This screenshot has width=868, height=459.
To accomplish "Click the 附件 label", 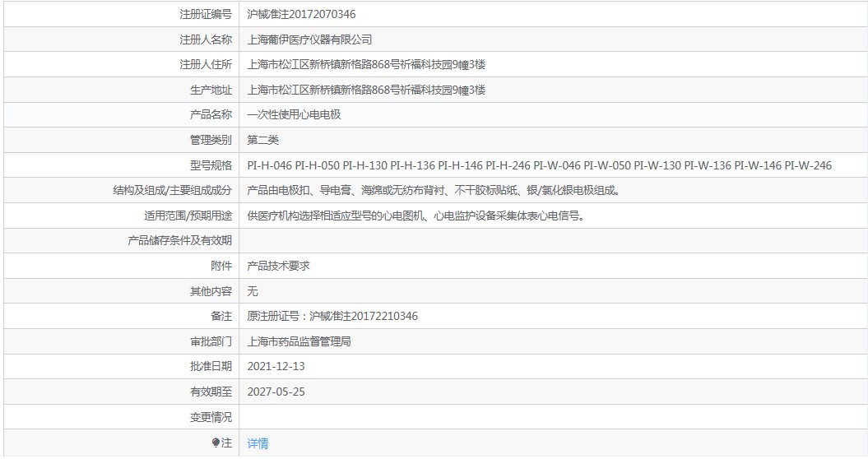I will [221, 266].
